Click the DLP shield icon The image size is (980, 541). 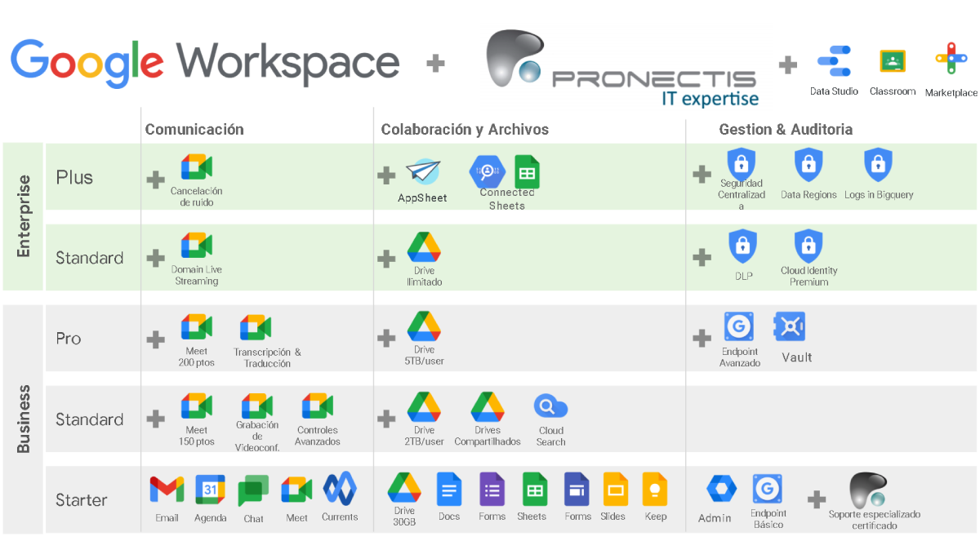pyautogui.click(x=742, y=246)
